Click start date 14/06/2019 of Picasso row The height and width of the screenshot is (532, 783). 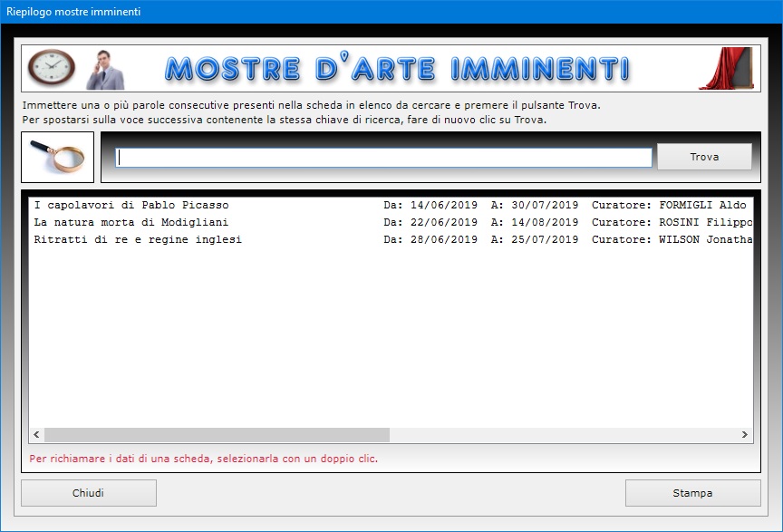pyautogui.click(x=444, y=205)
